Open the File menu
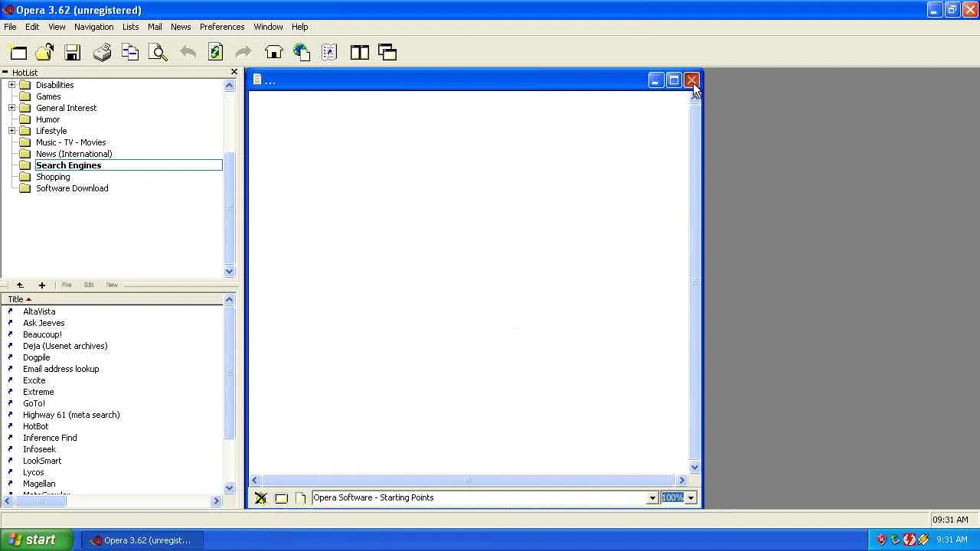 click(10, 27)
